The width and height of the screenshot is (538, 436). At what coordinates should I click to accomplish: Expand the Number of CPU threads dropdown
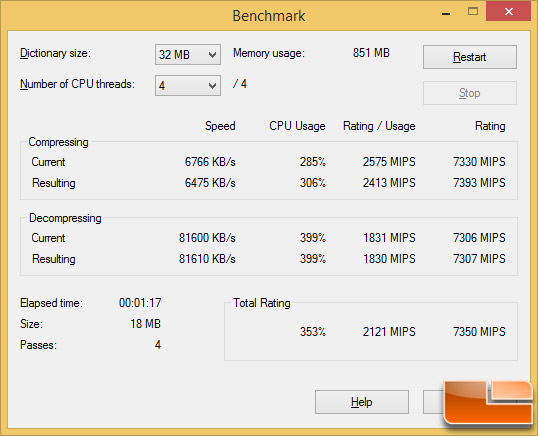tap(188, 85)
